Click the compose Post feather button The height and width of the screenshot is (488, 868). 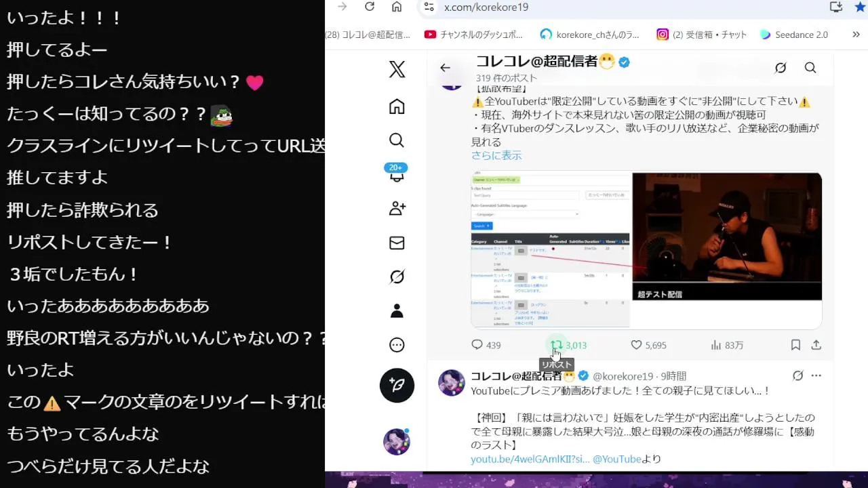click(x=397, y=385)
